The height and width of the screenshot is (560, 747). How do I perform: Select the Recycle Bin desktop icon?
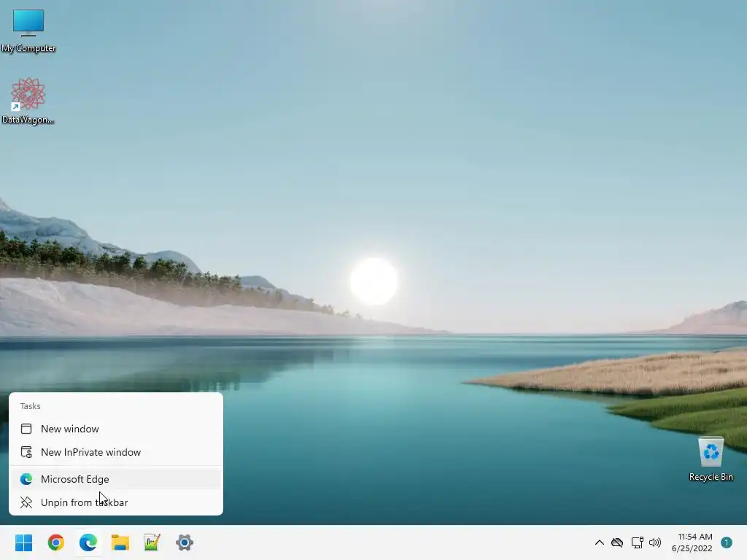tap(711, 459)
